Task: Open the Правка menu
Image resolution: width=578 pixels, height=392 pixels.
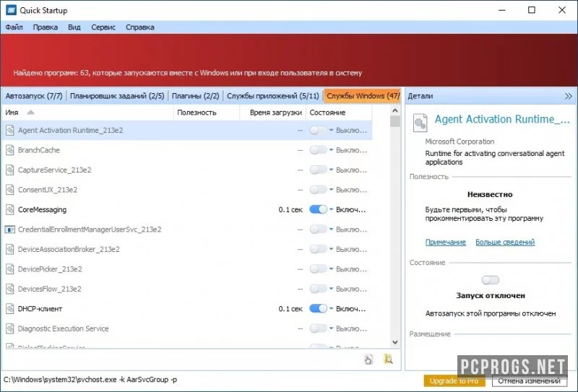Action: (x=46, y=27)
